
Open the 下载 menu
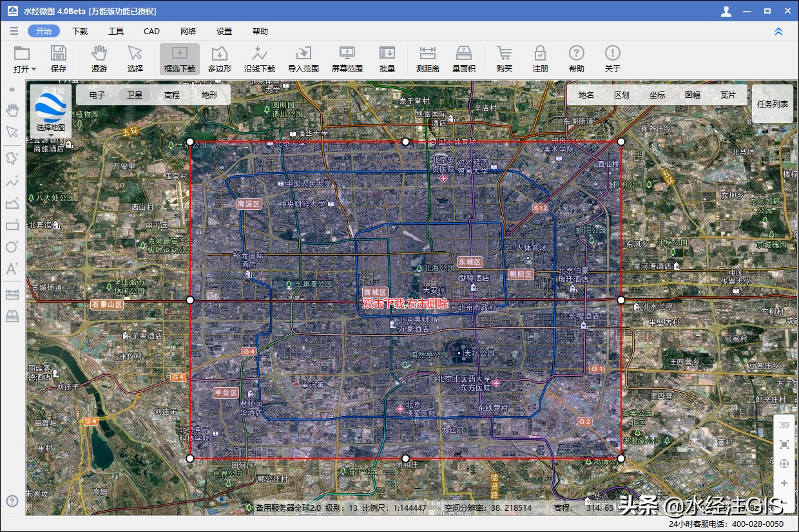coord(79,30)
